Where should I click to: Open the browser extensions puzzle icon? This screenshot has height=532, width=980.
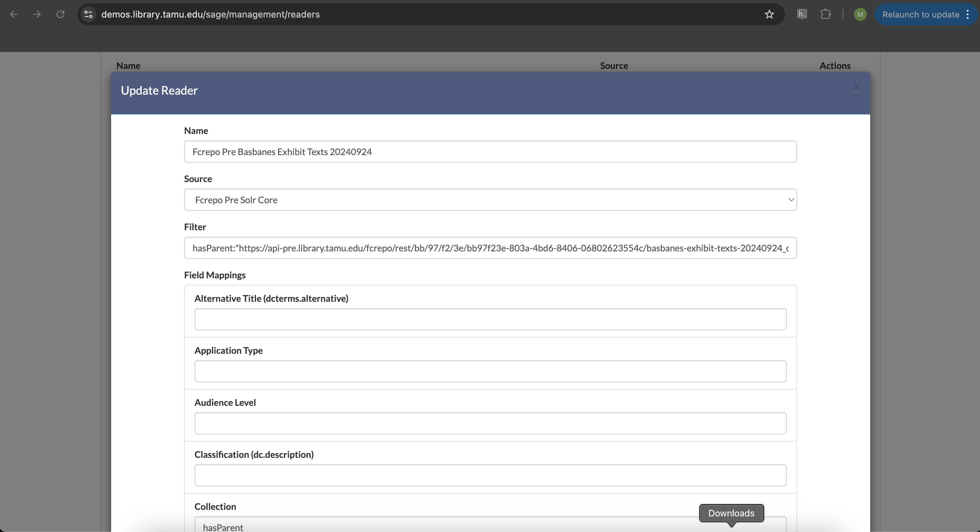tap(826, 15)
